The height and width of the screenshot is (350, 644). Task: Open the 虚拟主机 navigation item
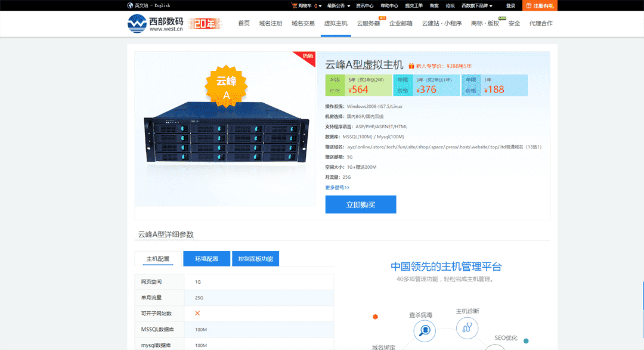(336, 23)
